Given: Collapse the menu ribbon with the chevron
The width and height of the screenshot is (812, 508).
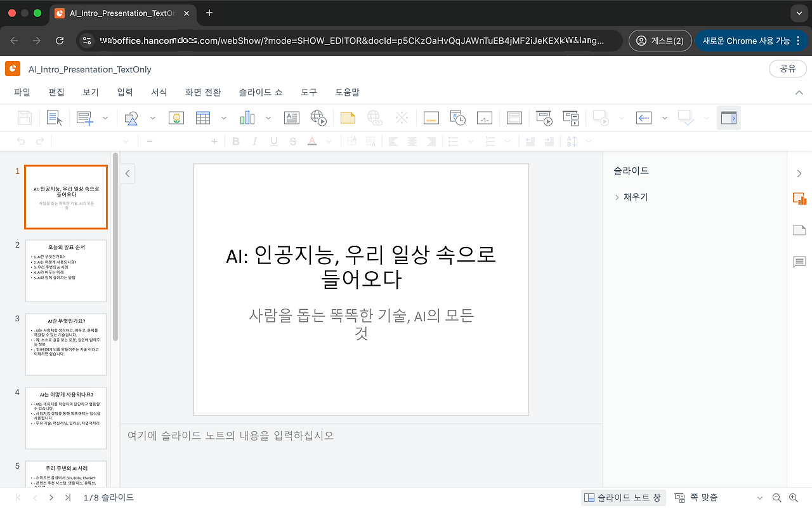Looking at the screenshot, I should click(799, 93).
